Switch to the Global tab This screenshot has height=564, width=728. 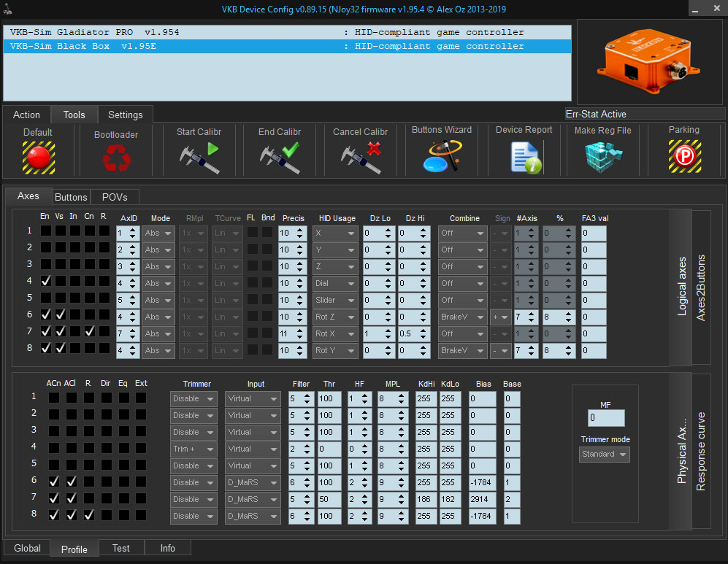pyautogui.click(x=28, y=548)
